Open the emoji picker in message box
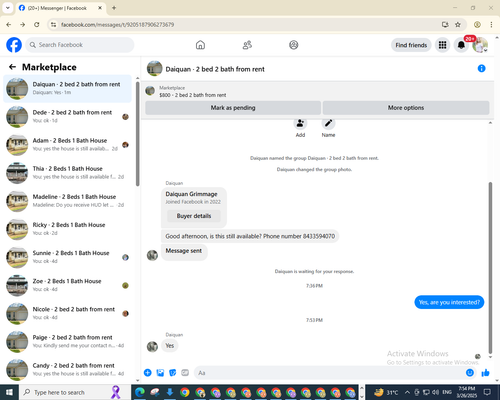 [x=470, y=373]
